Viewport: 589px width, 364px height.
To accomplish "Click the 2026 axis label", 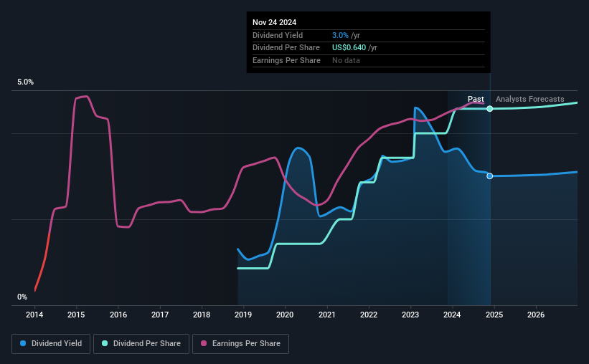I will (536, 315).
